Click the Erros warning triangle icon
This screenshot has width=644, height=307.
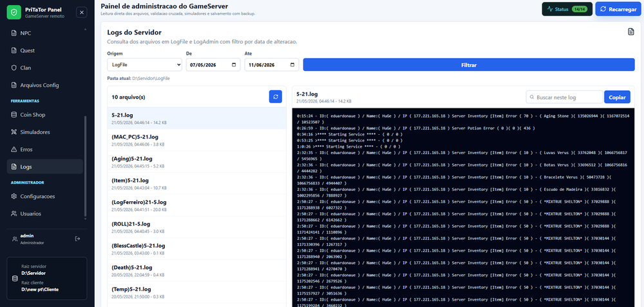14,150
